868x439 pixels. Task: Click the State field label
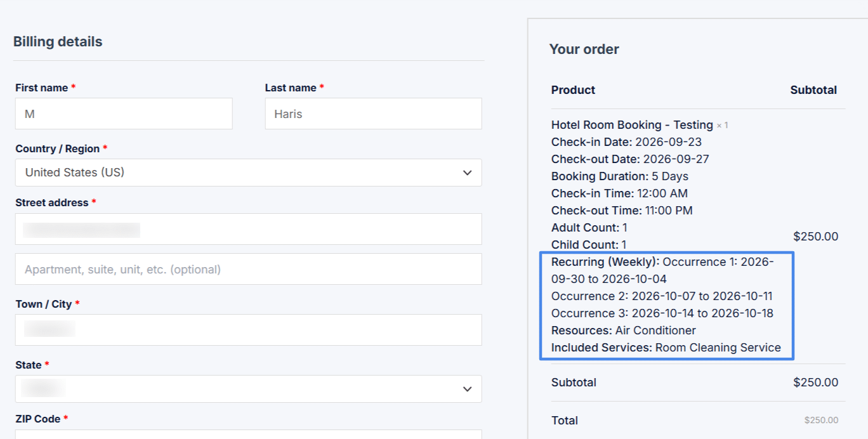click(32, 365)
